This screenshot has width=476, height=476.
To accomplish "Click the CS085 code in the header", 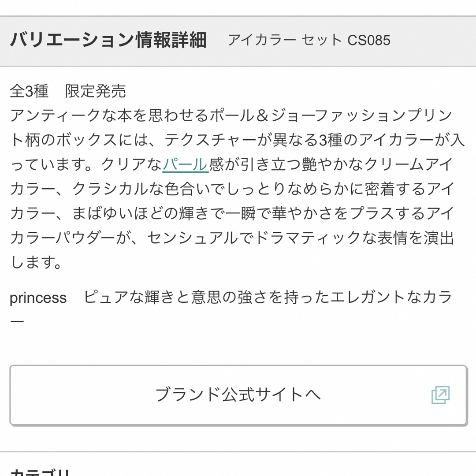I will click(x=369, y=41).
